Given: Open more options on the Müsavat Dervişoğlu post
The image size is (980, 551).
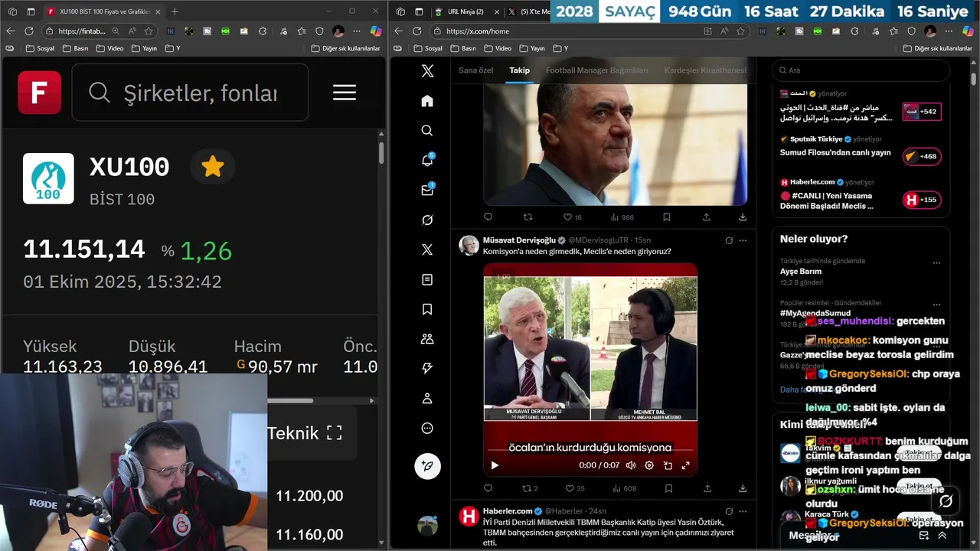Looking at the screenshot, I should click(x=743, y=240).
